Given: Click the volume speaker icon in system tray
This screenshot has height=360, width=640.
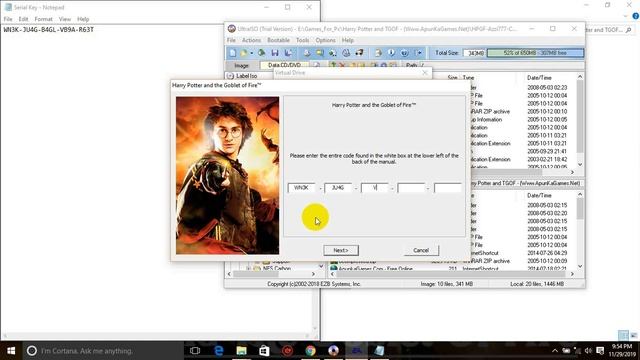Looking at the screenshot, I should [x=588, y=351].
